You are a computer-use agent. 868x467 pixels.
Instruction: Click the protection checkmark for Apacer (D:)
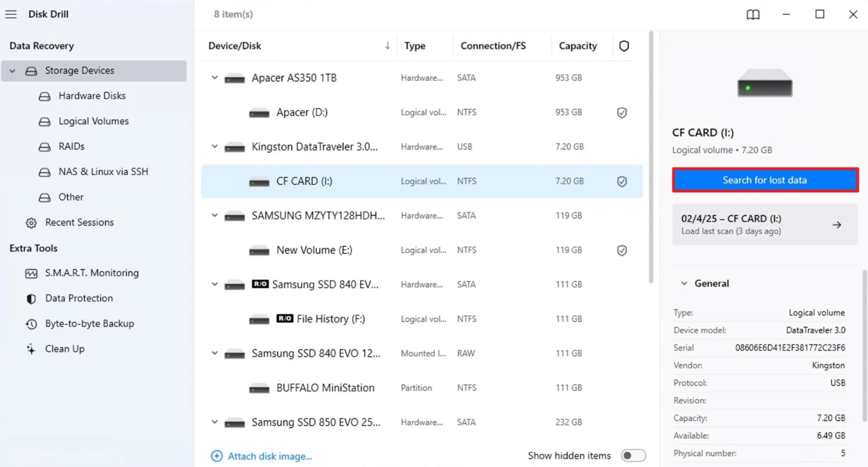point(622,112)
